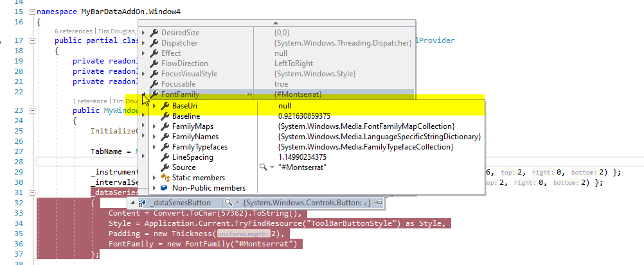Open visualizer magnifier on _dataSeriesButton datatip
The height and width of the screenshot is (265, 644).
tap(228, 203)
